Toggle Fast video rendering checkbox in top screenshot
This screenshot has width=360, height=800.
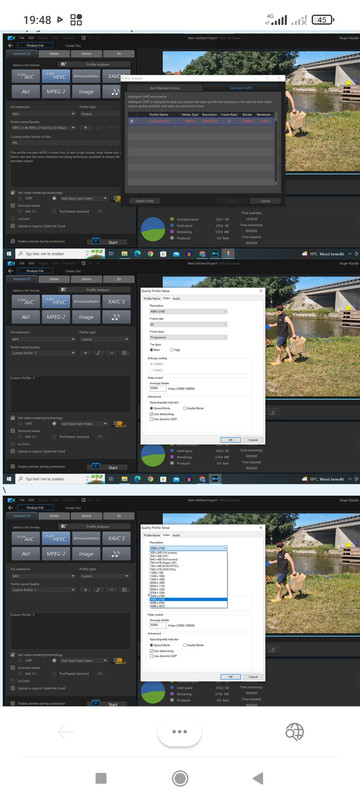(13, 192)
